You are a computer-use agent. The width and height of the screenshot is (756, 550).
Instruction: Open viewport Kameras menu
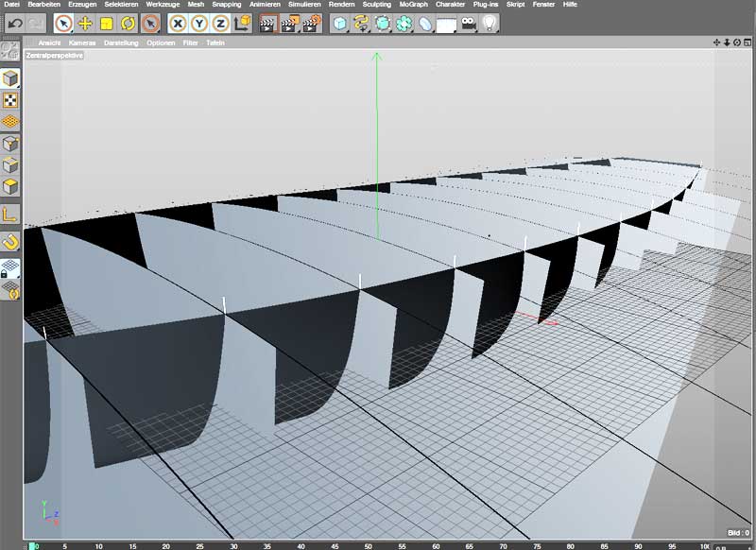(x=82, y=43)
